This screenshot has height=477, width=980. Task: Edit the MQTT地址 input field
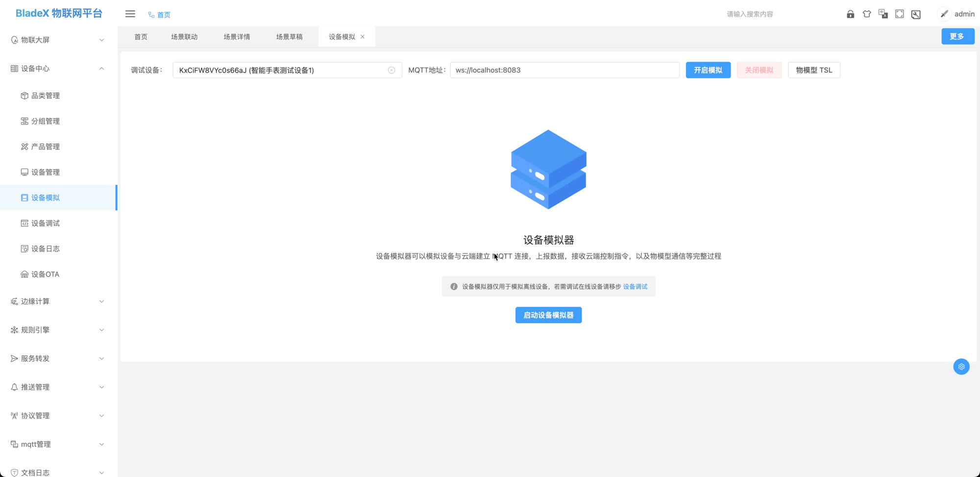click(563, 70)
